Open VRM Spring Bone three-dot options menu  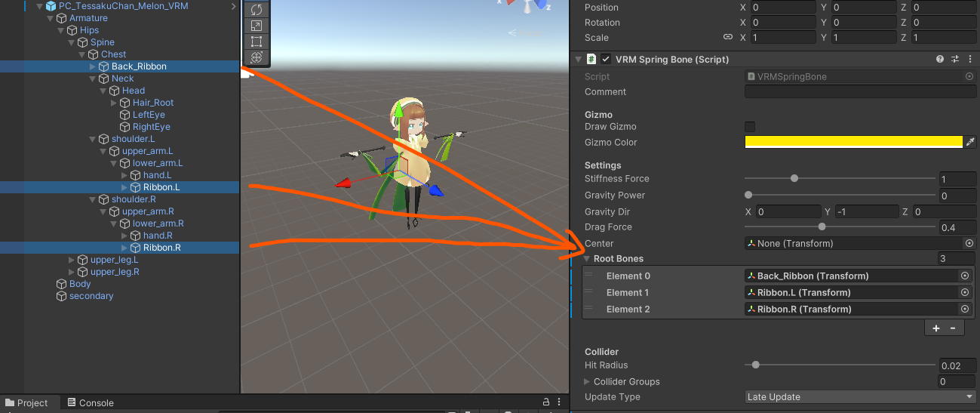[x=969, y=59]
